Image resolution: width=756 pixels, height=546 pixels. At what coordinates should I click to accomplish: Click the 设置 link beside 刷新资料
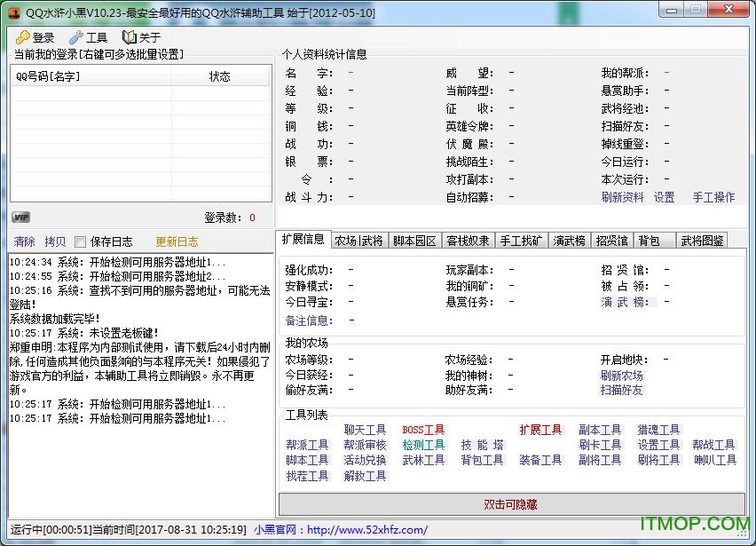664,197
